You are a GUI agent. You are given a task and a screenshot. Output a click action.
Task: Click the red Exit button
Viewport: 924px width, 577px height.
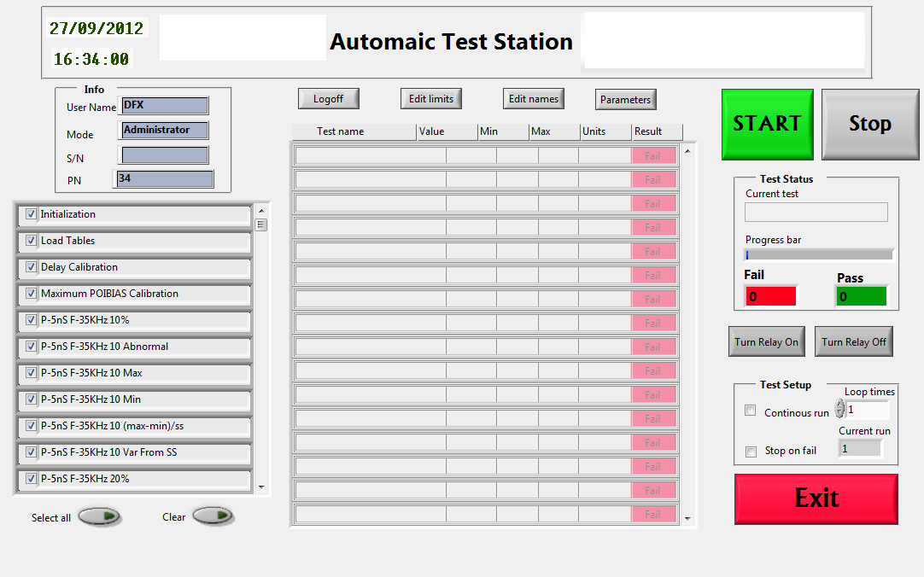(x=816, y=498)
